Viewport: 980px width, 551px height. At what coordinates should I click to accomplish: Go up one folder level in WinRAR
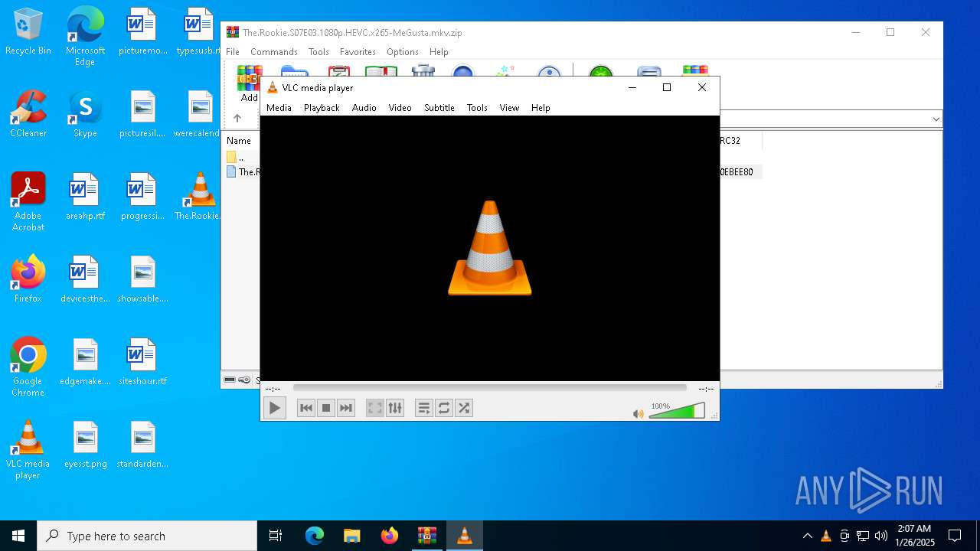pyautogui.click(x=237, y=119)
